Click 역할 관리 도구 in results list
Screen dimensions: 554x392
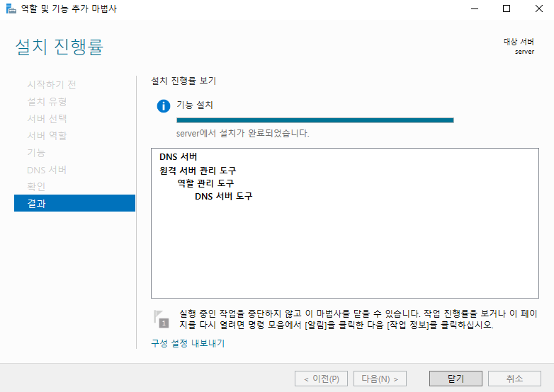205,183
